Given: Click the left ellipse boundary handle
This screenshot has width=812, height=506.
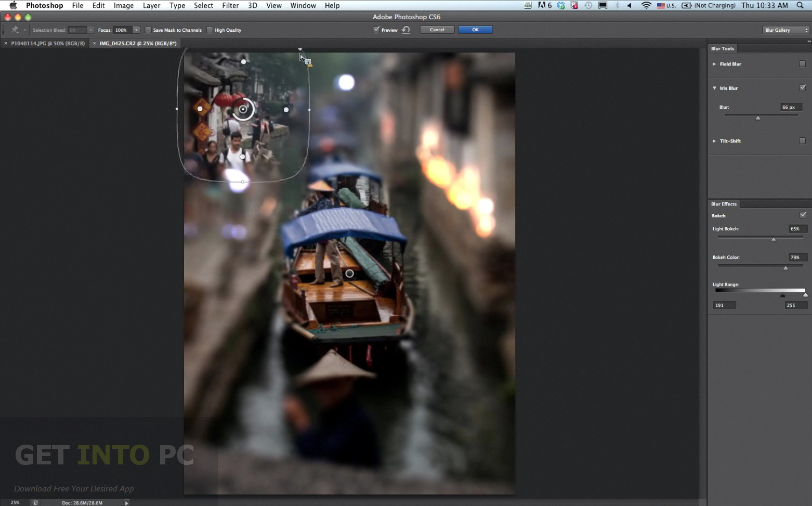Looking at the screenshot, I should pos(177,109).
